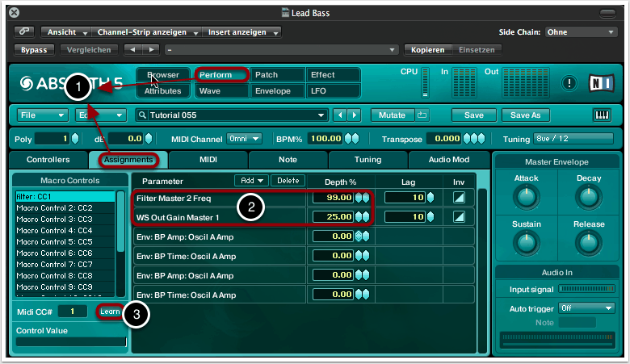Open the Add parameter dropdown
630x364 pixels.
coord(251,181)
